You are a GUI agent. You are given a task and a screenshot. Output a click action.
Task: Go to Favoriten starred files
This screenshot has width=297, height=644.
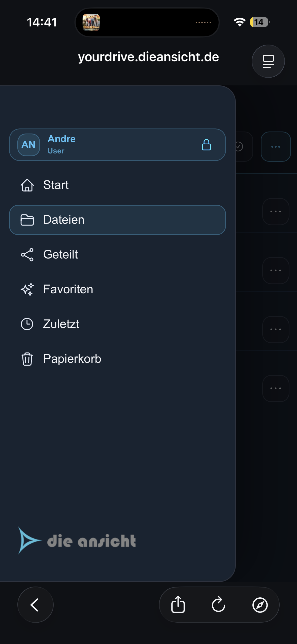(117, 289)
